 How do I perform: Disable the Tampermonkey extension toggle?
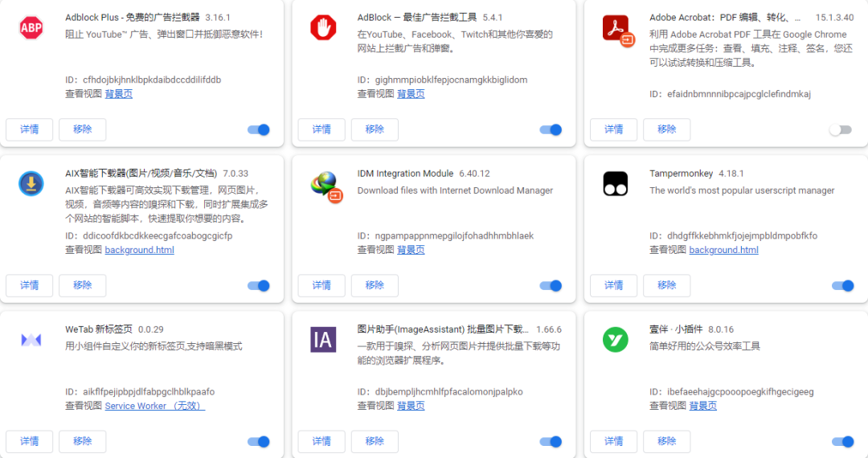tap(842, 286)
